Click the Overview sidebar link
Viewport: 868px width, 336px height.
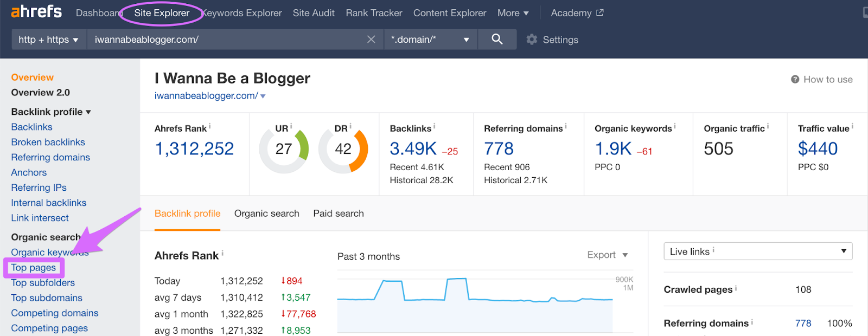[32, 77]
